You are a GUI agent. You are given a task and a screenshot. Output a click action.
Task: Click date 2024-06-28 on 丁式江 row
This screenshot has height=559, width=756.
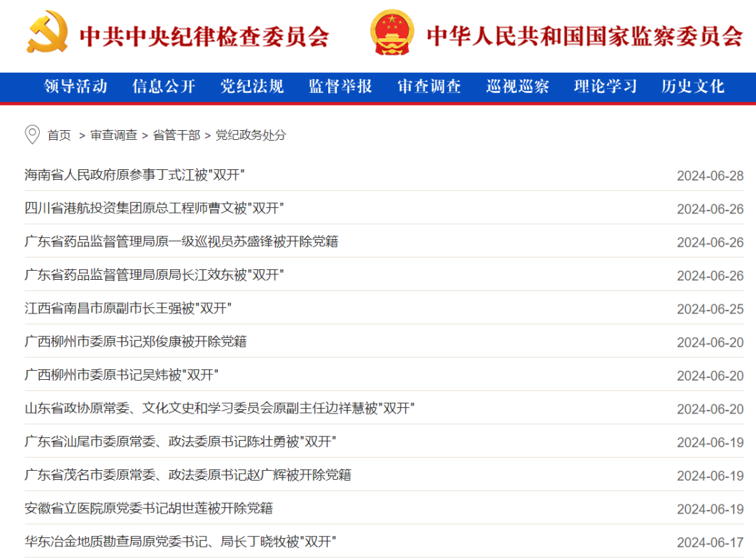710,176
